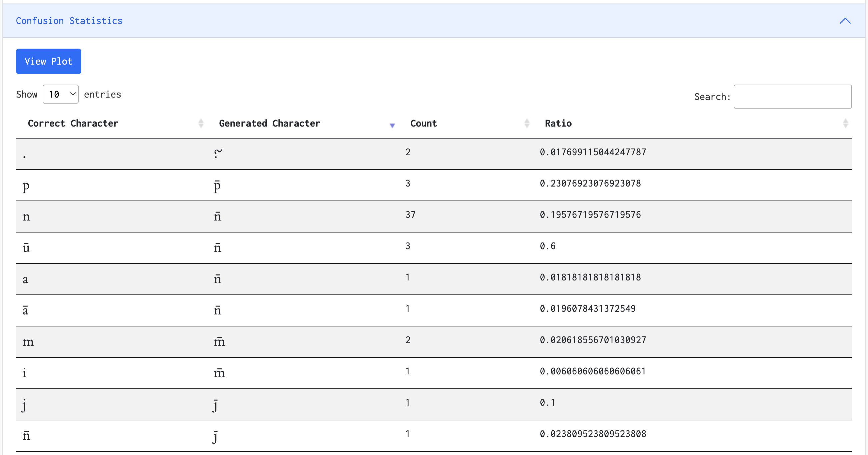The image size is (868, 455).
Task: Click the ratio value 0.1 cell
Action: coord(547,403)
